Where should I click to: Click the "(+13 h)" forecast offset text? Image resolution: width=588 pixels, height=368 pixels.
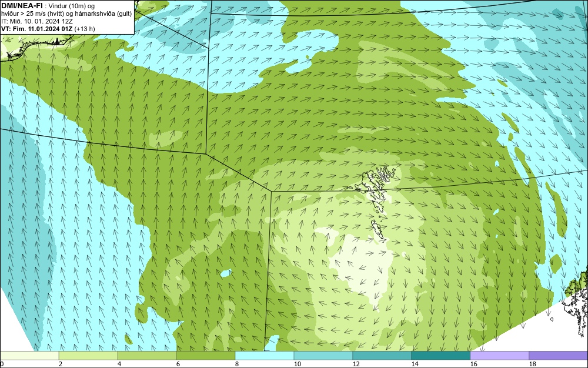(x=85, y=29)
